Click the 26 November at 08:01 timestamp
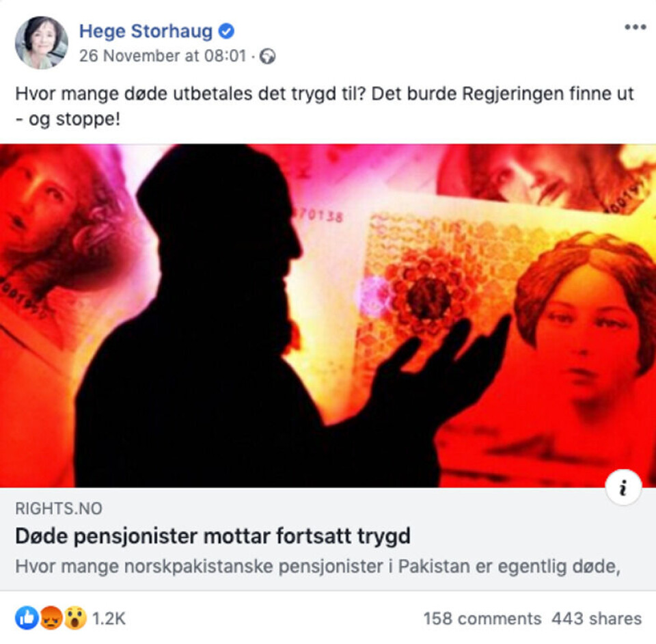The width and height of the screenshot is (656, 644). [x=163, y=56]
